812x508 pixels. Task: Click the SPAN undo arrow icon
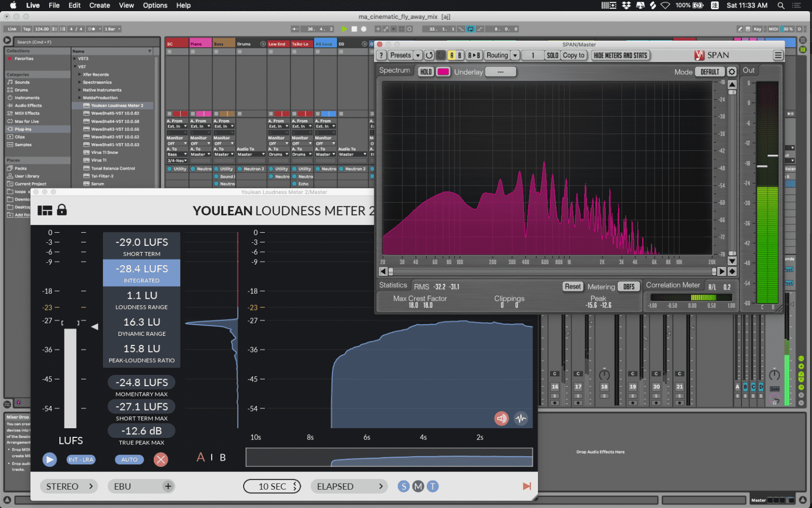[429, 55]
